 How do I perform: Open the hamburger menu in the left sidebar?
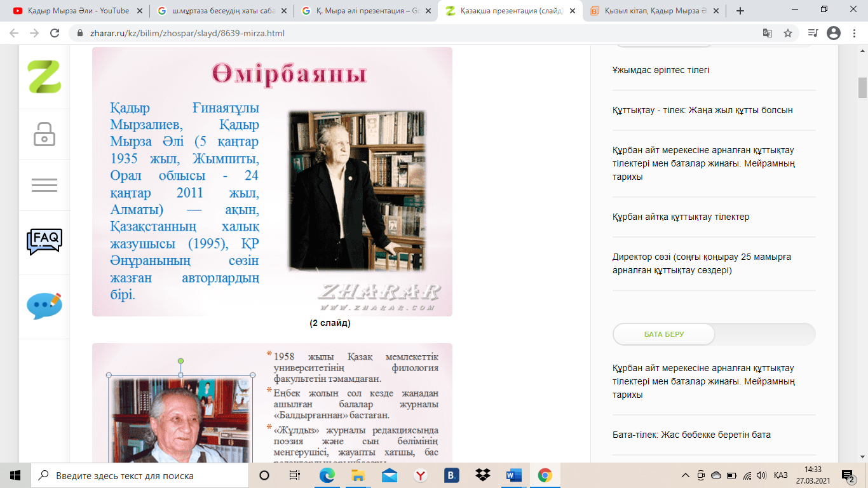(x=44, y=185)
